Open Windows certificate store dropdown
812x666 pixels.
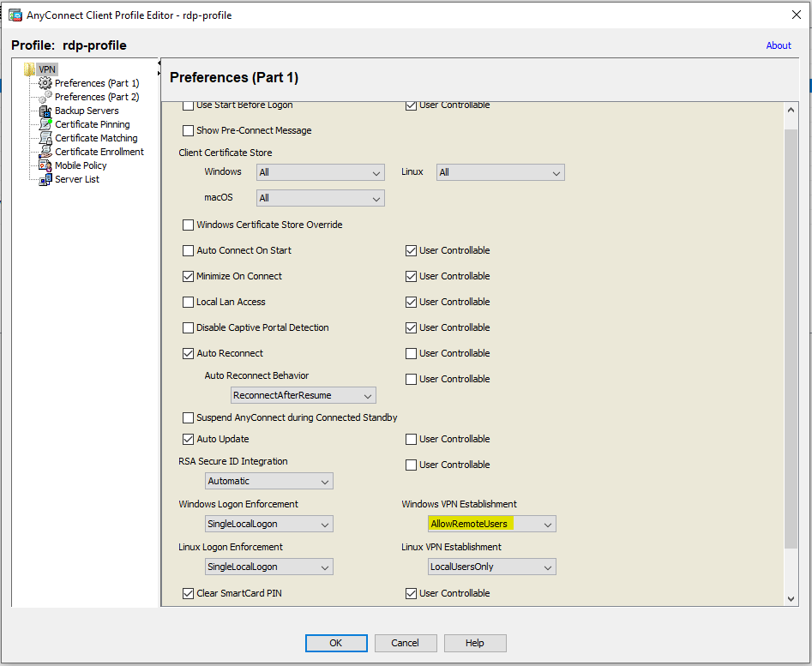click(321, 172)
